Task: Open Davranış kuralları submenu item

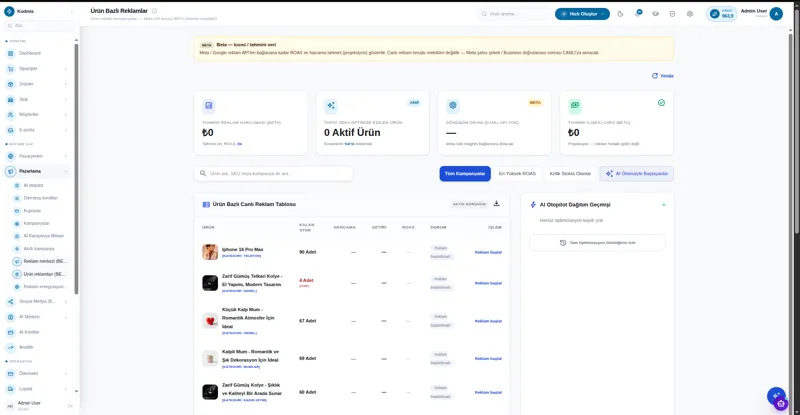Action: pos(40,198)
